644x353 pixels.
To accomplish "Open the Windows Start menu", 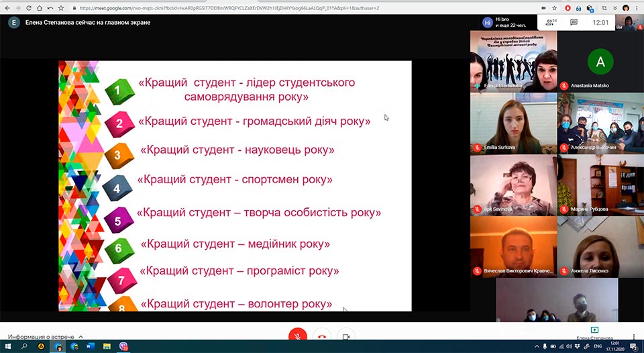I will click(x=7, y=347).
